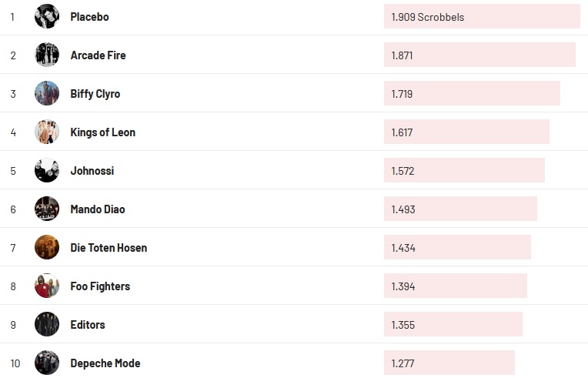Open the Biffy Clyro name link

tap(95, 94)
